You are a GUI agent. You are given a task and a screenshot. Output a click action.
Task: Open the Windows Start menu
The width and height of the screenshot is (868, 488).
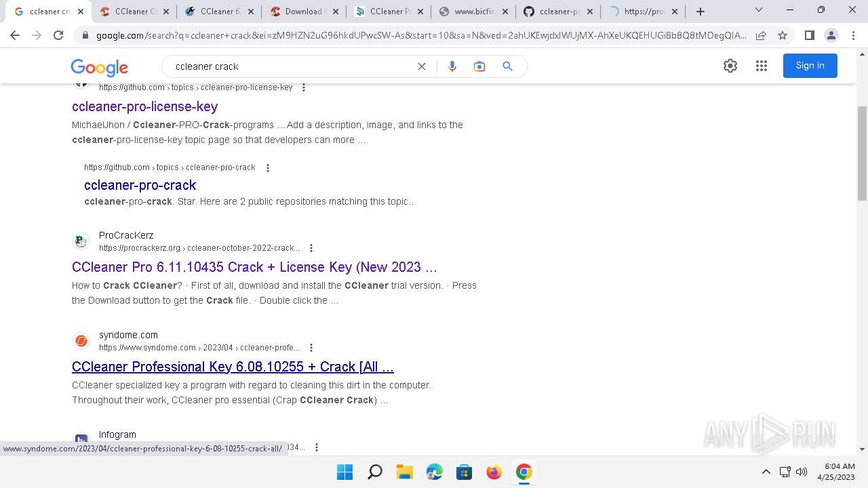point(345,472)
